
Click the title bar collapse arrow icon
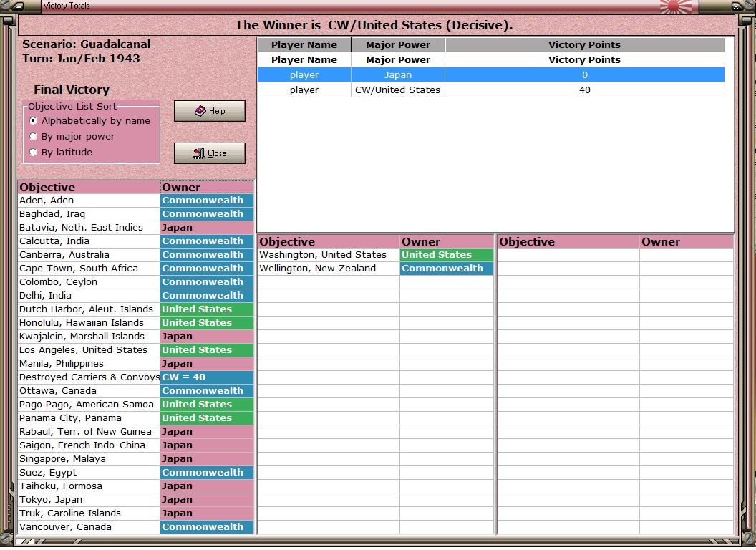(18, 6)
